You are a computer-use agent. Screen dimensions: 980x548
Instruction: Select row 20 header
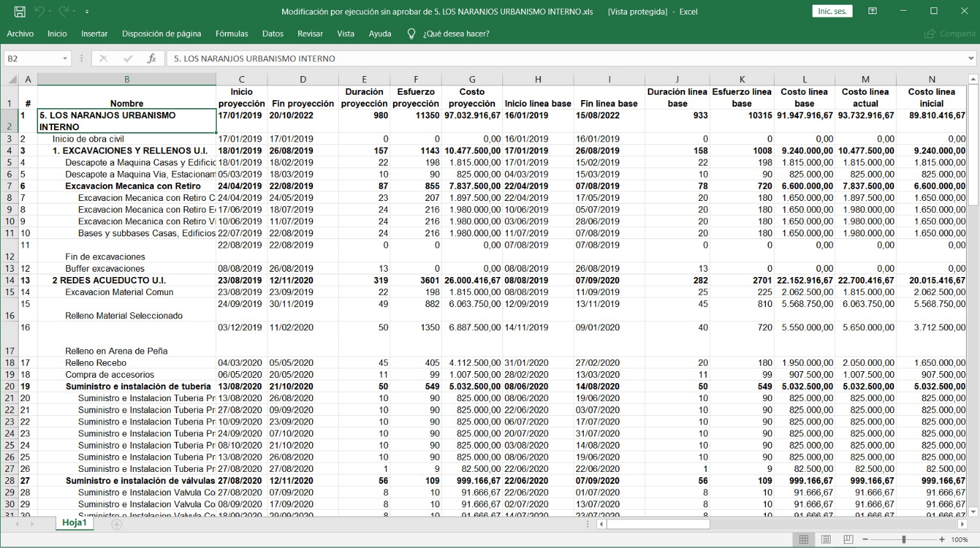(x=10, y=386)
